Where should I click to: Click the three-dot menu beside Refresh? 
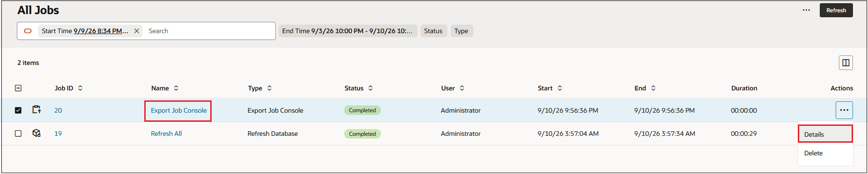[x=806, y=10]
